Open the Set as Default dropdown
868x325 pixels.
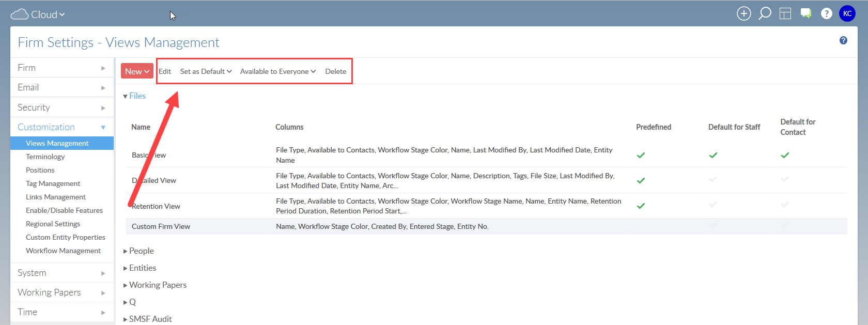pyautogui.click(x=206, y=71)
